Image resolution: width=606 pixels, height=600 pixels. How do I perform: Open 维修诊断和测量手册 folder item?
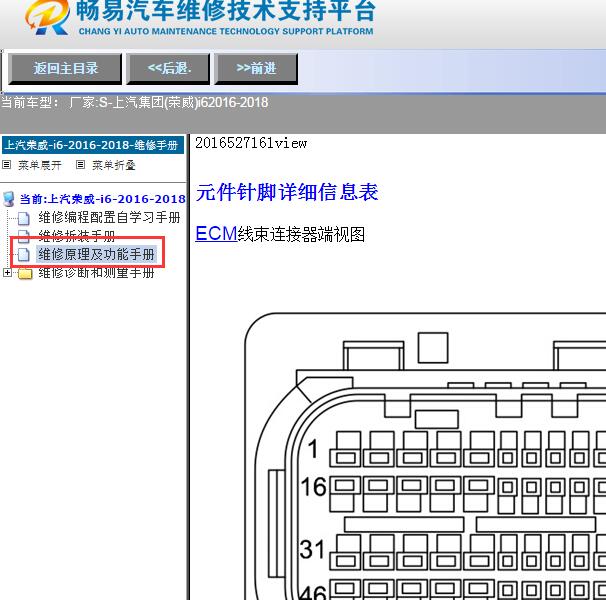(x=96, y=273)
